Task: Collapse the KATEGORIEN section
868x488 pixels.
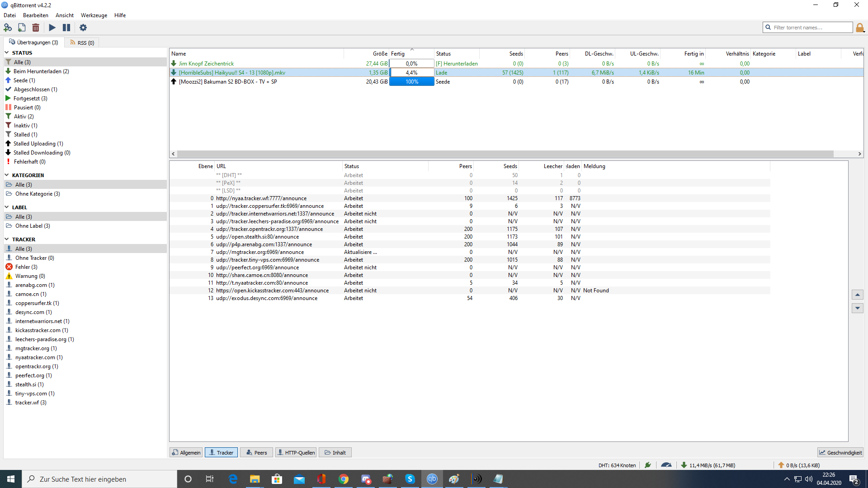Action: pyautogui.click(x=7, y=175)
